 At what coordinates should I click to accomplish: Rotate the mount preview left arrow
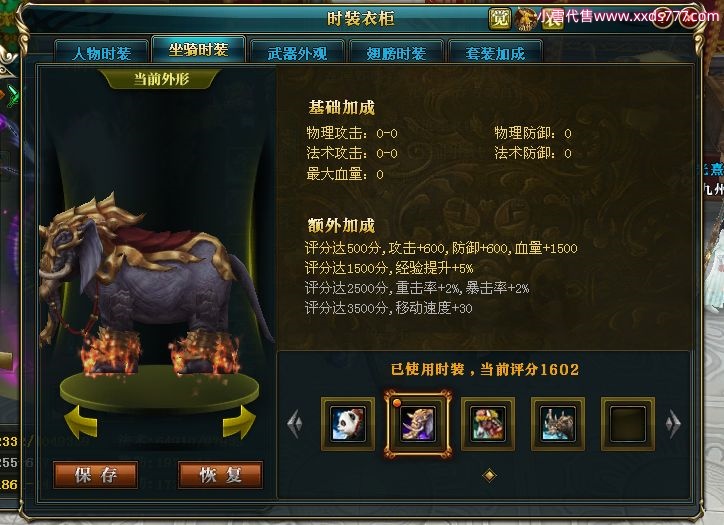coord(80,421)
